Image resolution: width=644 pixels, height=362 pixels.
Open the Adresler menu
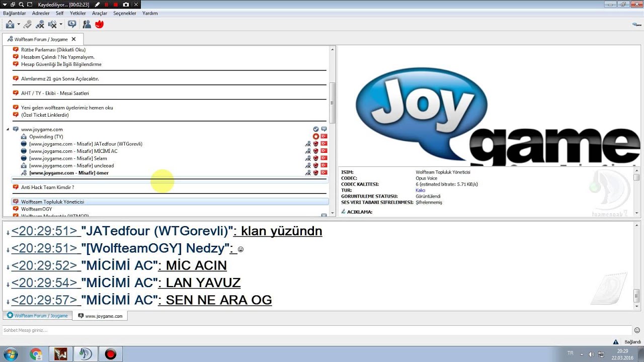(x=41, y=13)
